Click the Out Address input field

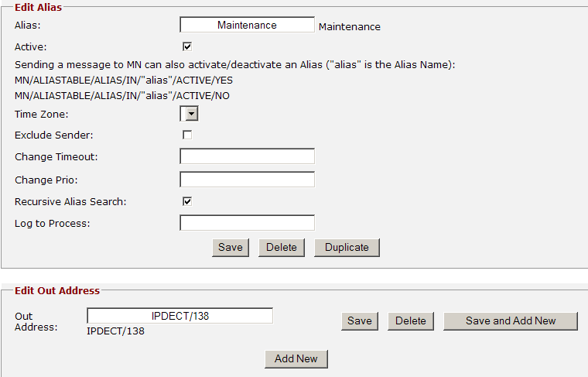179,316
